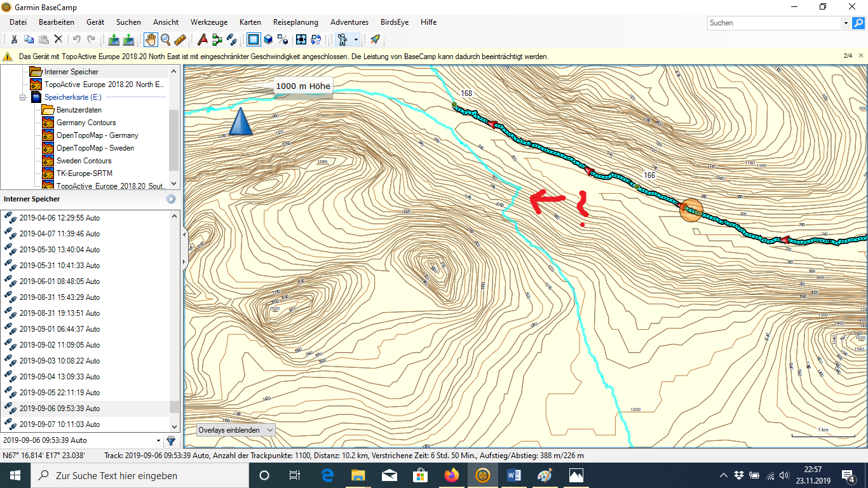Select Germany Contours map entry
Screen dimensions: 868x488
[x=86, y=123]
